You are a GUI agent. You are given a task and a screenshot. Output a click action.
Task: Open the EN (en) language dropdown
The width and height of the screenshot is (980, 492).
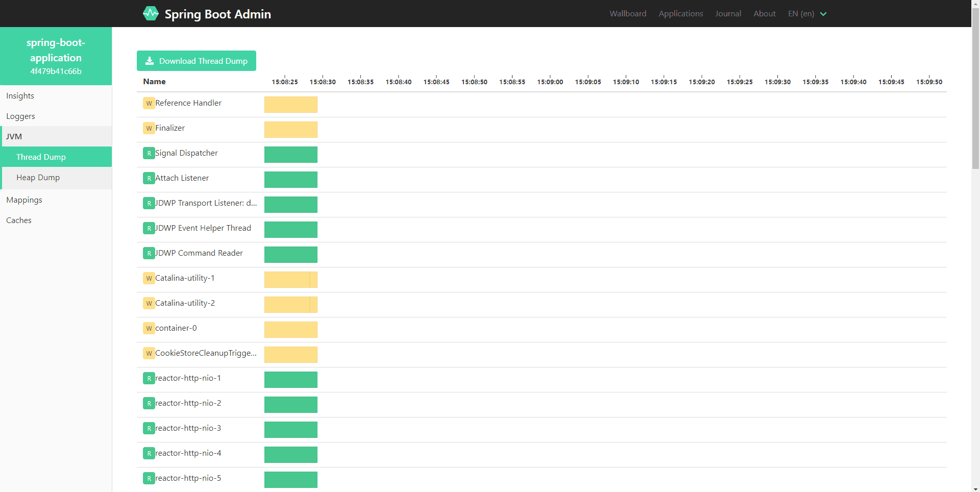click(x=807, y=14)
